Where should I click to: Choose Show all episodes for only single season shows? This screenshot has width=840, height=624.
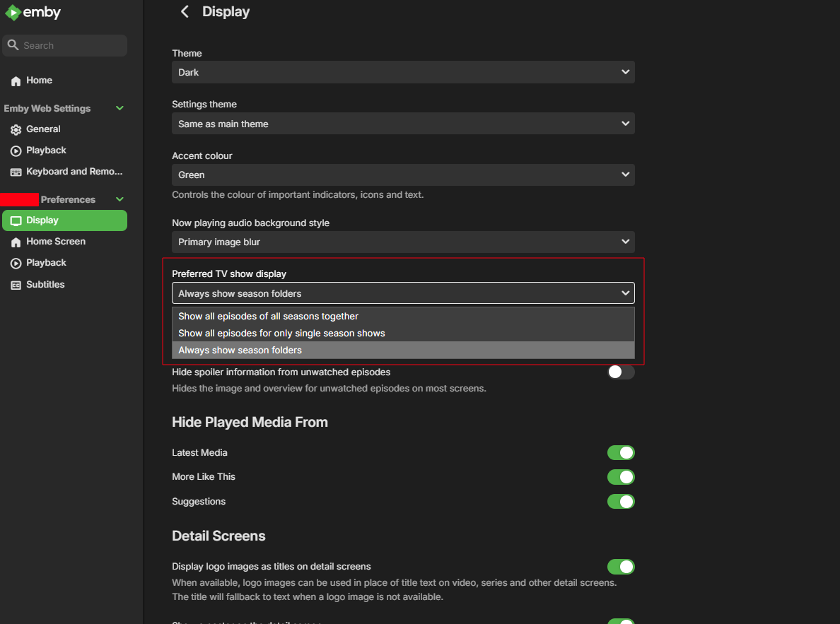click(281, 334)
